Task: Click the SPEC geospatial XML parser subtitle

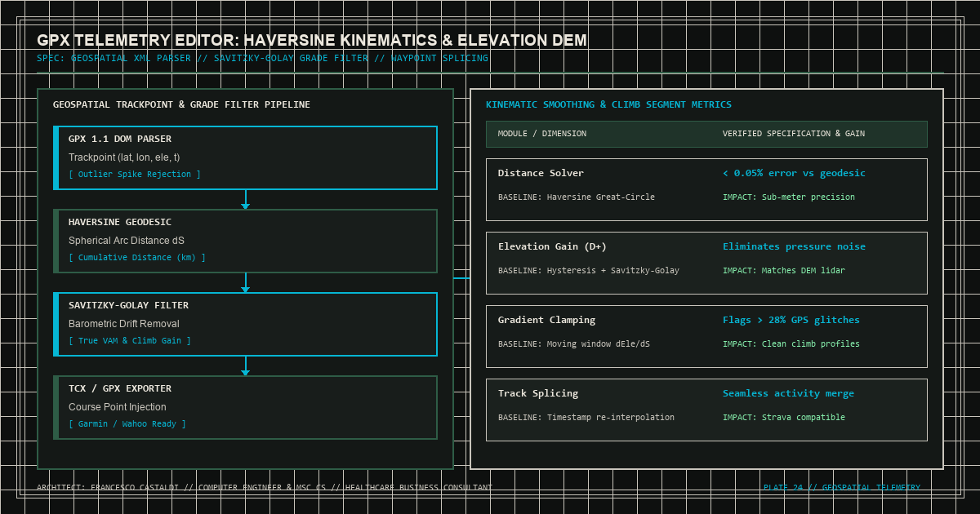Action: 263,59
